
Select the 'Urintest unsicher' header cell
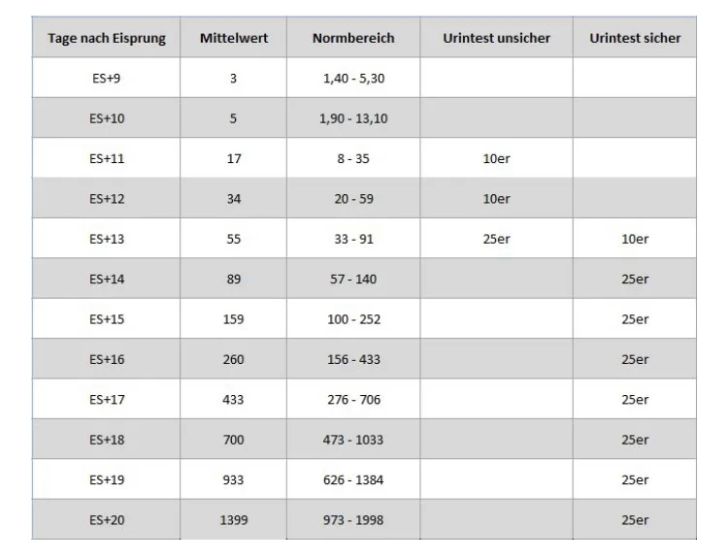pyautogui.click(x=496, y=38)
